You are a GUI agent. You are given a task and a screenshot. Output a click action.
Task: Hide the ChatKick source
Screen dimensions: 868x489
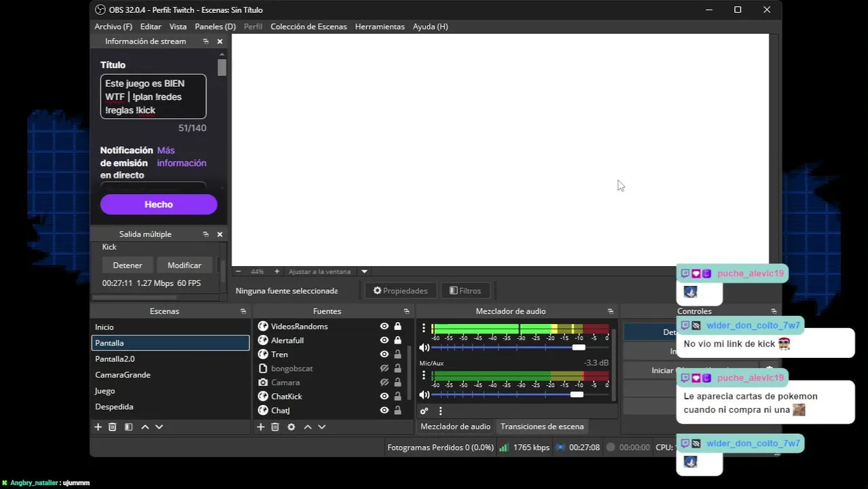click(384, 397)
